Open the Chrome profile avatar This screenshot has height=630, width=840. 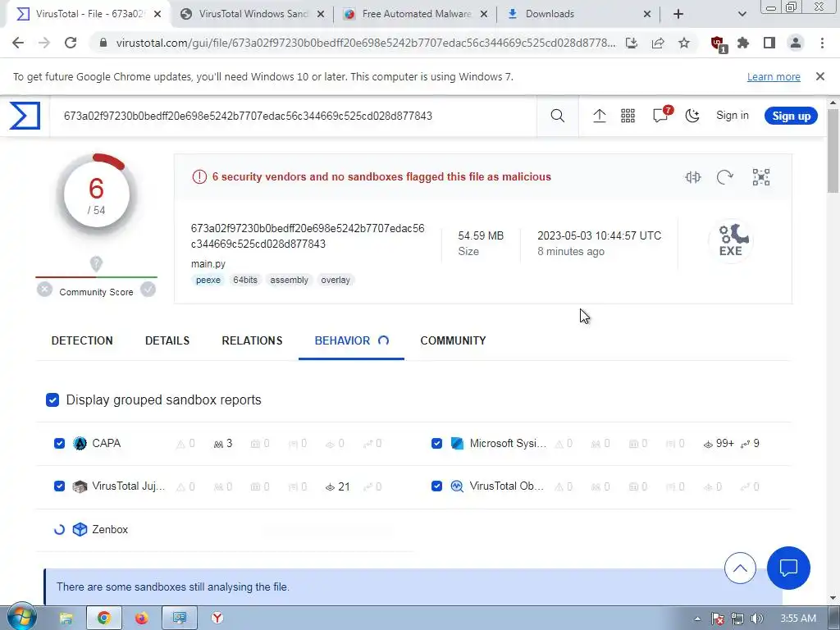(x=796, y=43)
